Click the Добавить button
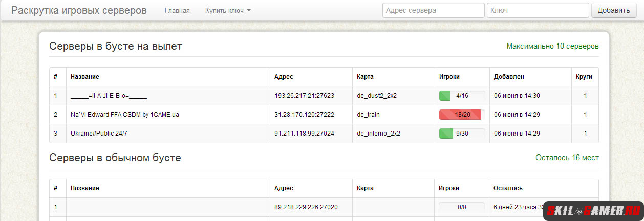This screenshot has width=644, height=221. 614,10
